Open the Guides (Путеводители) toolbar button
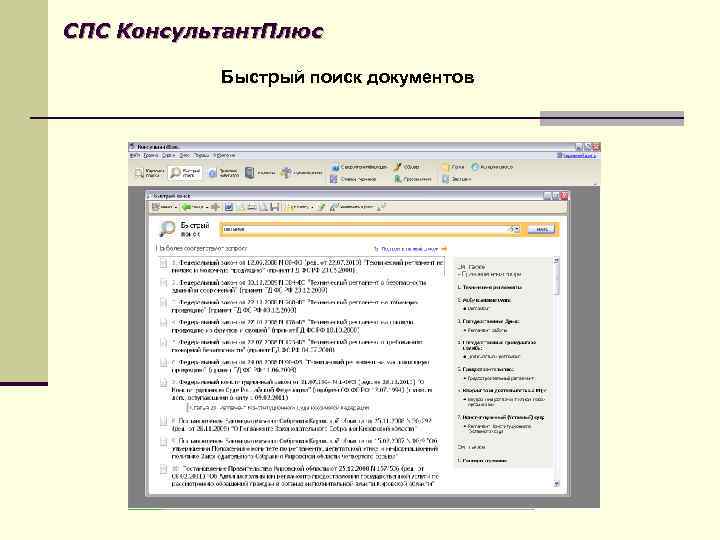This screenshot has width=720, height=540. (302, 173)
